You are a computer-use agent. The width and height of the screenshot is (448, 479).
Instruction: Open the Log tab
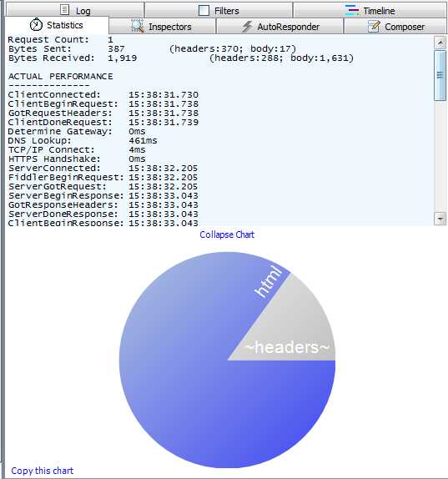pos(75,11)
